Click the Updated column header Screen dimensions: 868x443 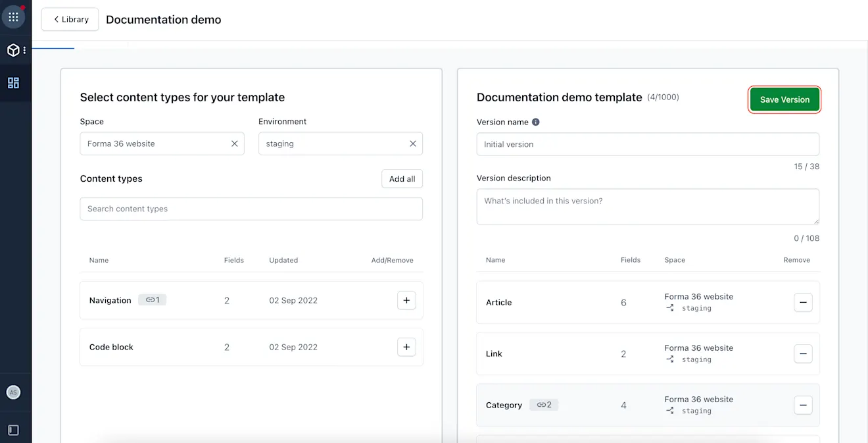click(283, 261)
